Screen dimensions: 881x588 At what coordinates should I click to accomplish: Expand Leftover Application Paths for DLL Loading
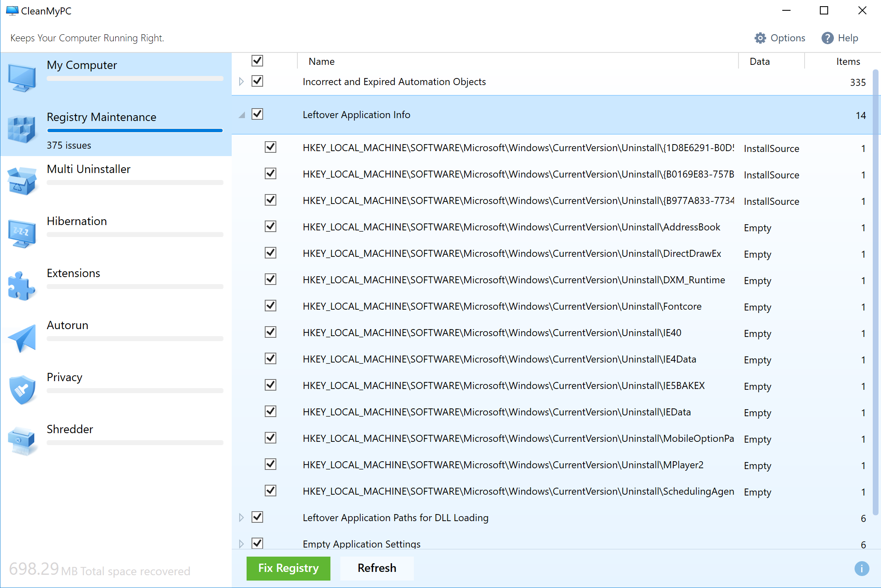tap(242, 517)
